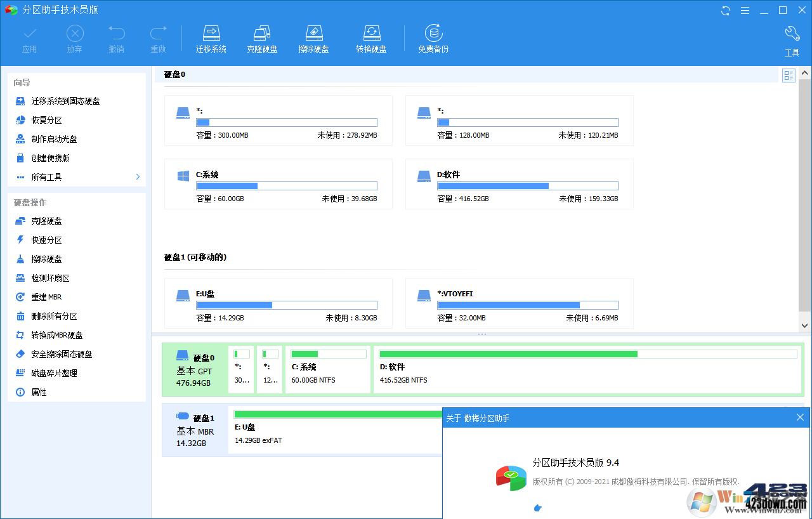The image size is (812, 519).
Task: Open the 克隆硬盘 tool from the top toolbar
Action: point(262,37)
